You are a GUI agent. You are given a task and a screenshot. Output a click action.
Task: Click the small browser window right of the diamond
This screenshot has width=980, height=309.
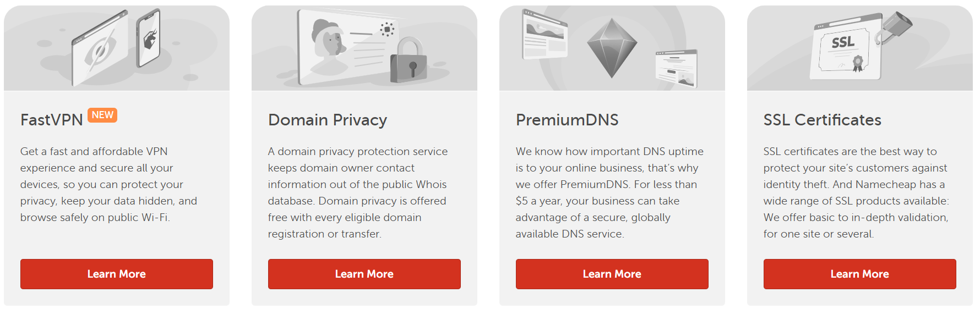click(677, 68)
